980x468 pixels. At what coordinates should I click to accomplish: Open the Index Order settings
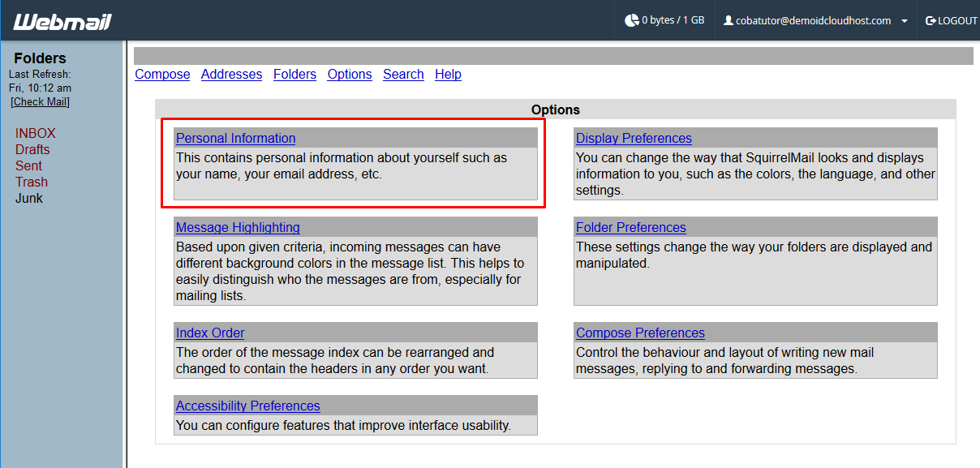[209, 333]
